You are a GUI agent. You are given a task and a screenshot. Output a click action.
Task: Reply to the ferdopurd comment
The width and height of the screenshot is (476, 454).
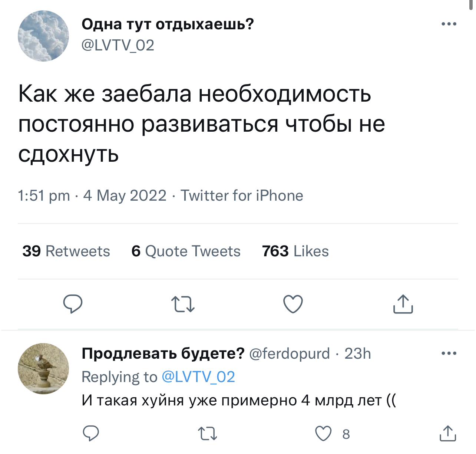click(x=91, y=433)
